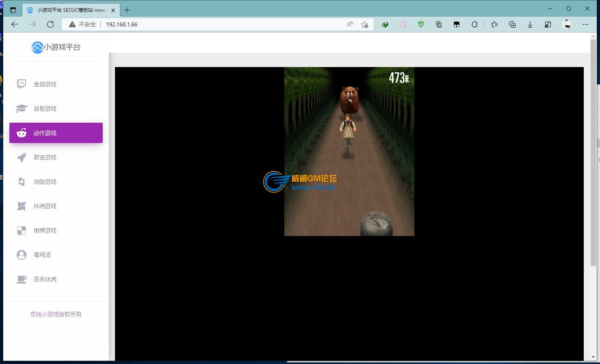Open the user profile avatar
The height and width of the screenshot is (364, 600).
pyautogui.click(x=567, y=24)
